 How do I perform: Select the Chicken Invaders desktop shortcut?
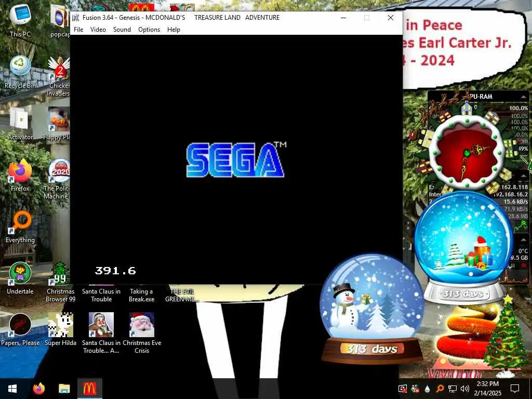pos(59,76)
